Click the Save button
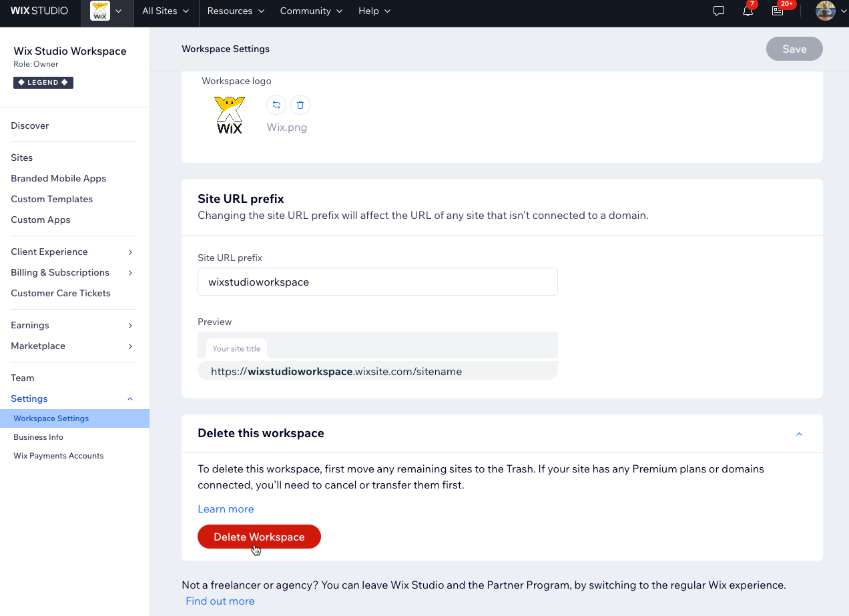This screenshot has width=849, height=616. pyautogui.click(x=794, y=49)
